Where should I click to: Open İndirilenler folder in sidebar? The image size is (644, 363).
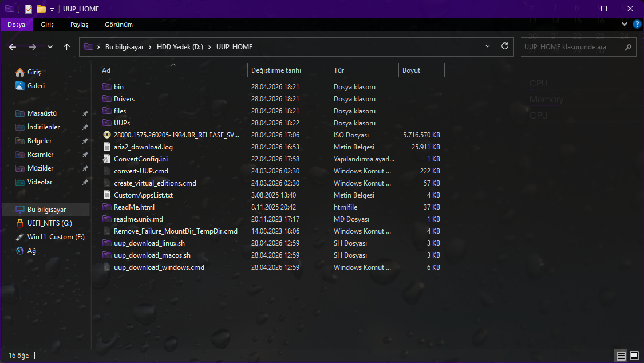[x=44, y=127]
